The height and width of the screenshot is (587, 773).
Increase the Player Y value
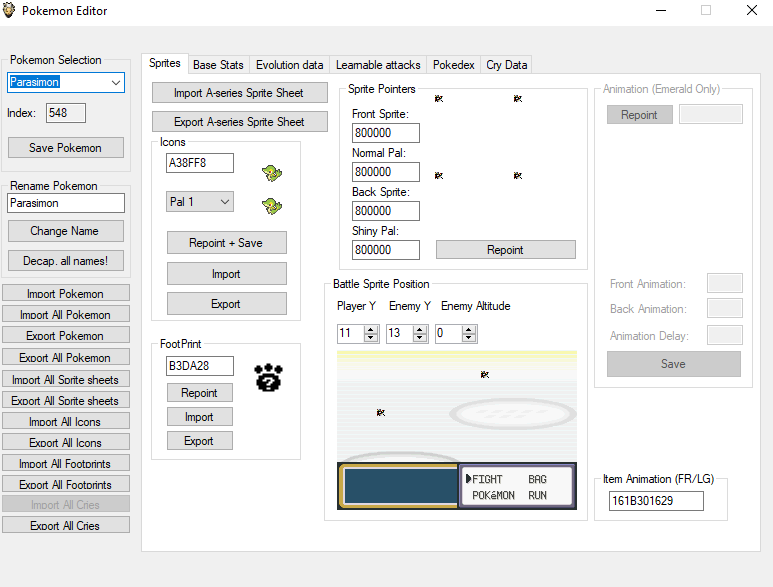pos(371,329)
